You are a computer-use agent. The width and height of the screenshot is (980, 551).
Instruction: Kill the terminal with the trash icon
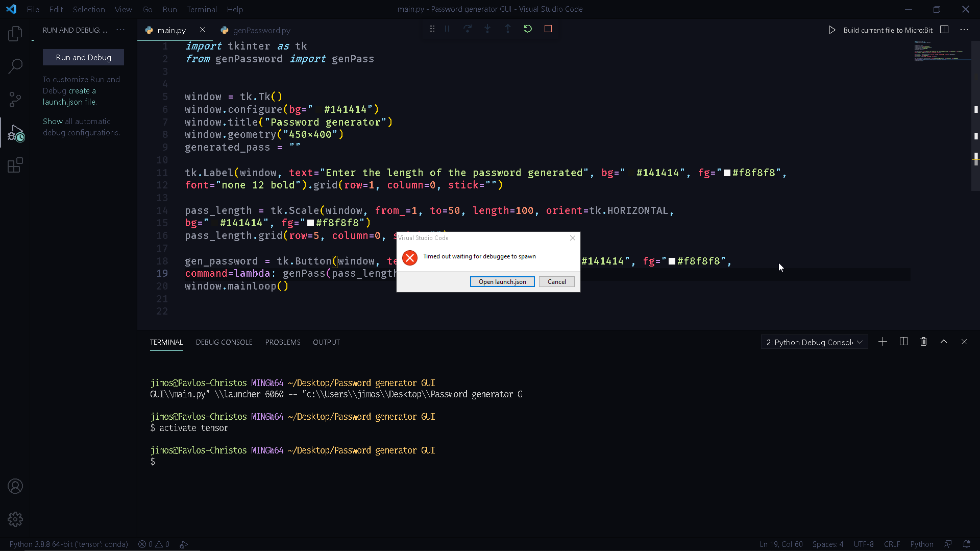coord(923,341)
